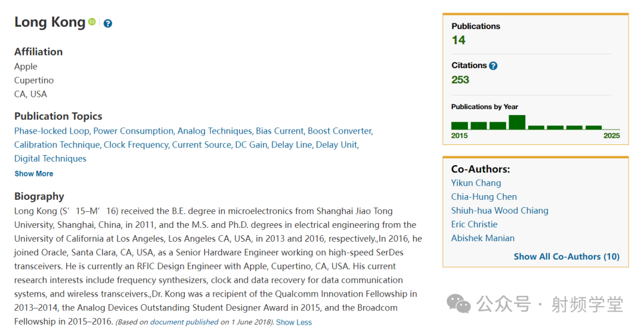View Shiuh-hua Wood Chiang's author page

coord(500,211)
